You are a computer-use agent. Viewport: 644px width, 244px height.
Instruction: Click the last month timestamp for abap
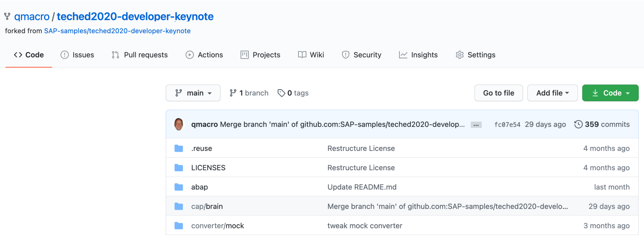click(x=612, y=187)
